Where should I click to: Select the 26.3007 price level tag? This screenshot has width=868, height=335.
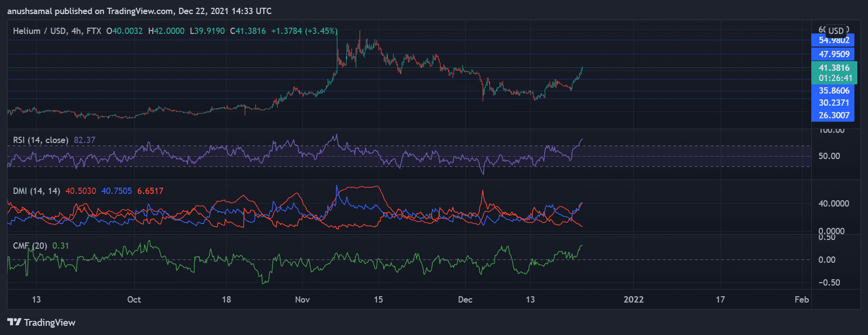coord(834,115)
